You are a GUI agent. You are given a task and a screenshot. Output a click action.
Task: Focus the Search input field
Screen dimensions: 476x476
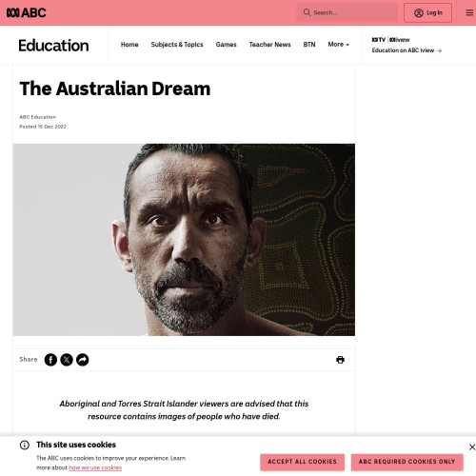pos(347,12)
